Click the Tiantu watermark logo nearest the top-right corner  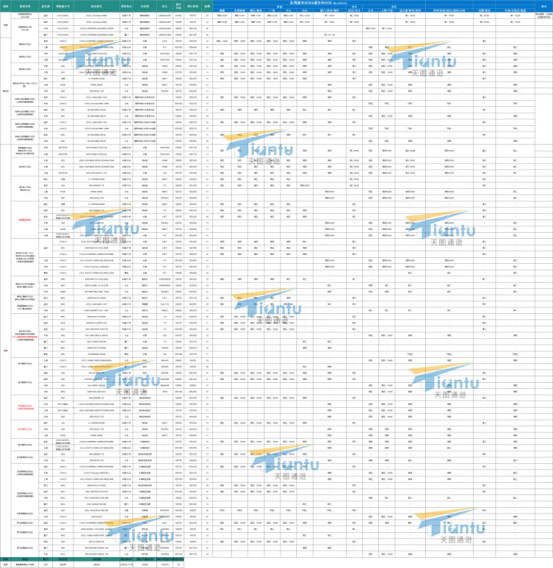pyautogui.click(x=422, y=57)
